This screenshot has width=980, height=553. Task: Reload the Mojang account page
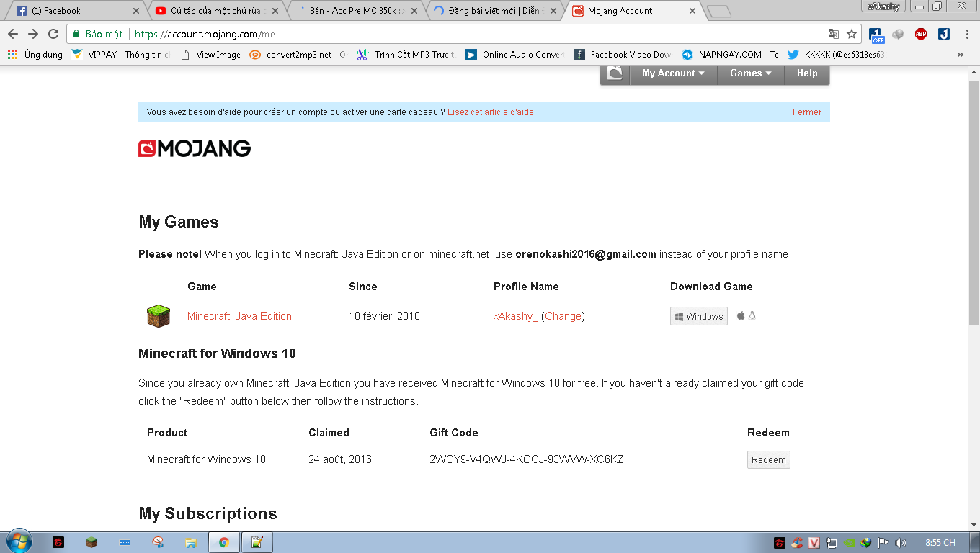pos(53,34)
